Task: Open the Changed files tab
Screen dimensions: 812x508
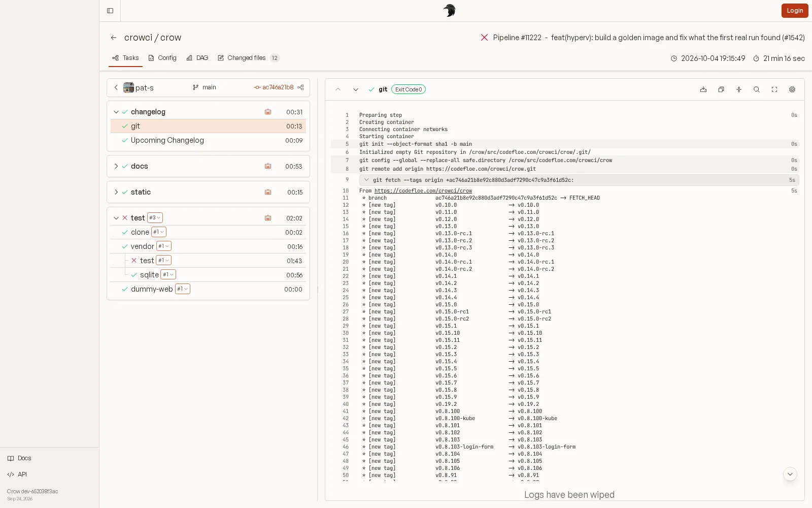Action: [x=248, y=58]
